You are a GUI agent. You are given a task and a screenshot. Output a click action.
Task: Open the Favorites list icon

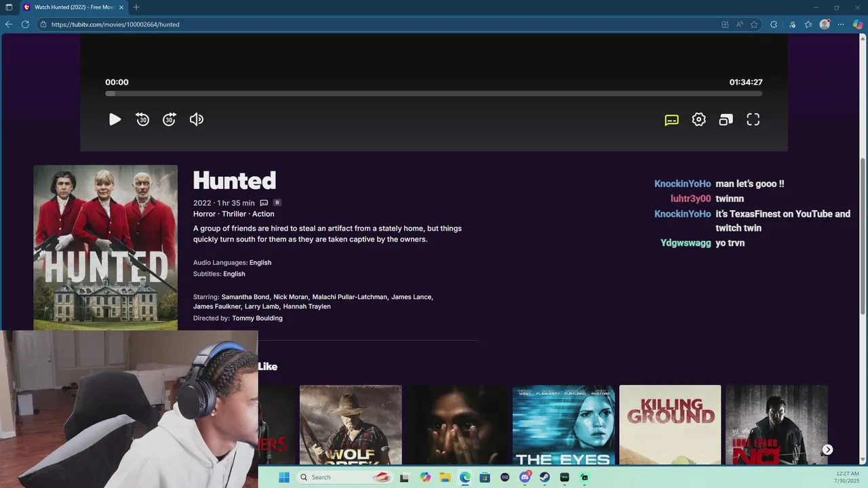tap(808, 24)
